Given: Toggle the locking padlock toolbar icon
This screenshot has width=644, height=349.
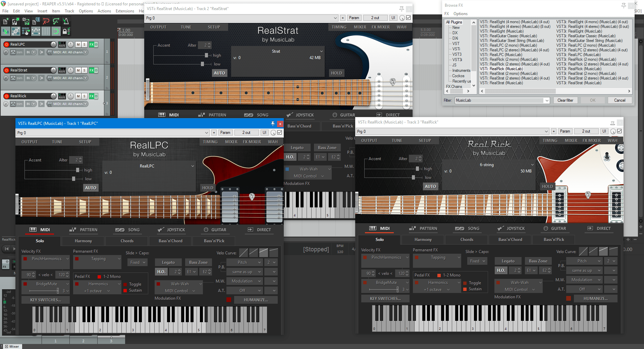Looking at the screenshot, I should click(x=66, y=32).
